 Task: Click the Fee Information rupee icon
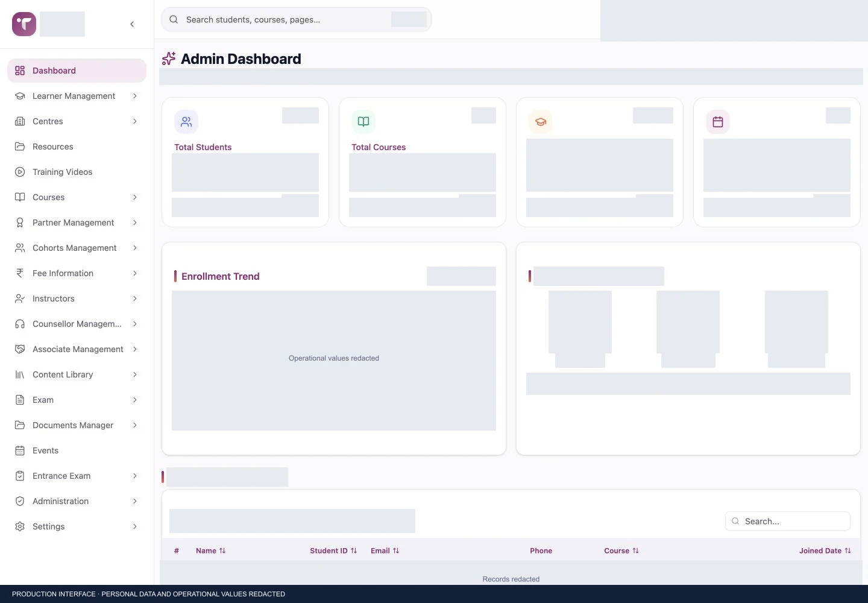(20, 273)
